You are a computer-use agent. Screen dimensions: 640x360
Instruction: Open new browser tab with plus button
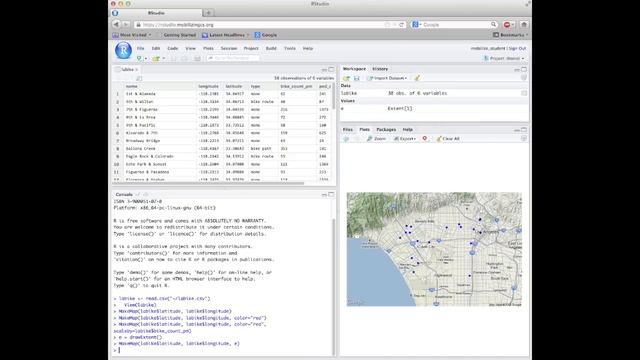[208, 13]
